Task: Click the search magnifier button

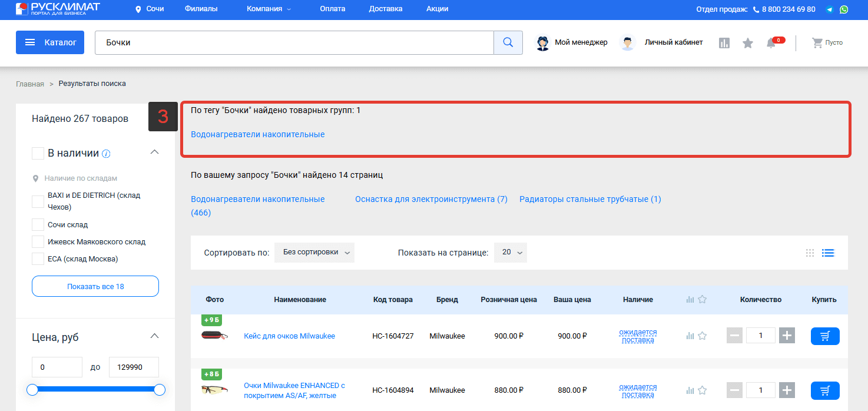Action: (x=508, y=42)
